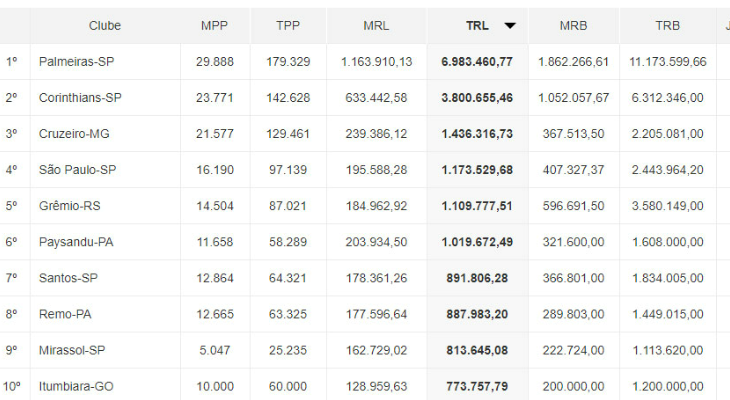Screen dimensions: 730x400
Task: Select the Corinthians-SP club name
Action: (x=80, y=98)
